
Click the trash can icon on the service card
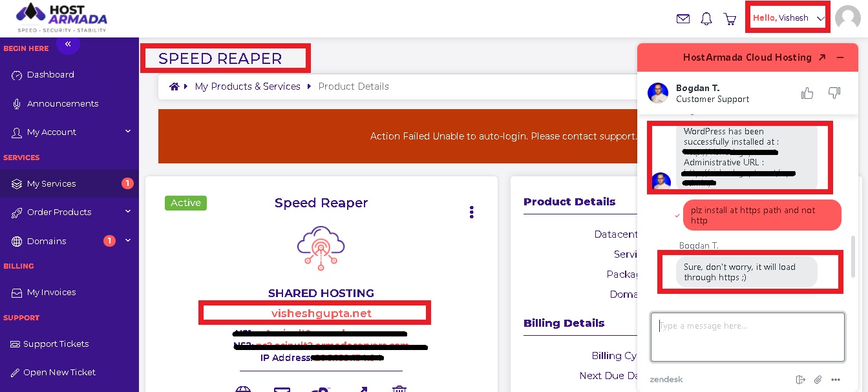(x=400, y=389)
